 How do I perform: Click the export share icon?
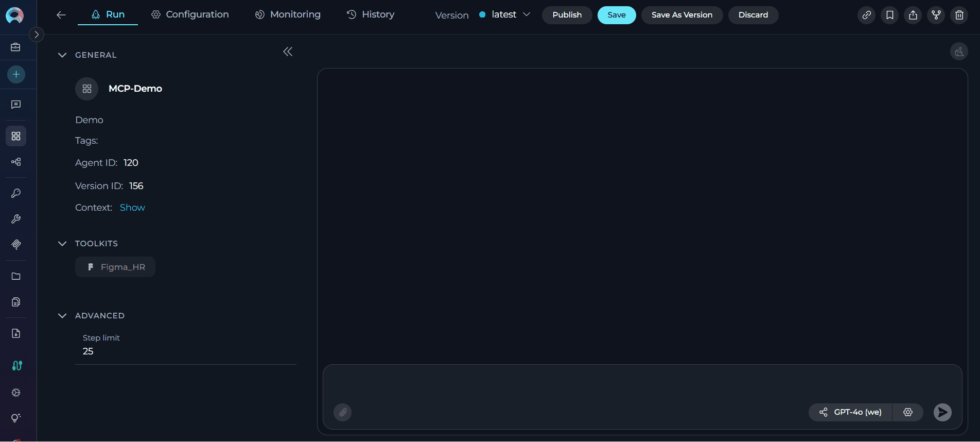coord(913,15)
